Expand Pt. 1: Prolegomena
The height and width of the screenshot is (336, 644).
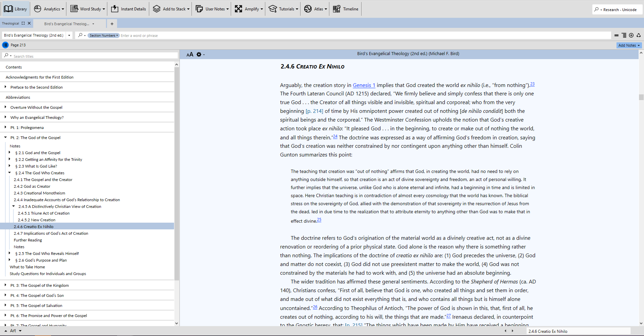pyautogui.click(x=6, y=127)
